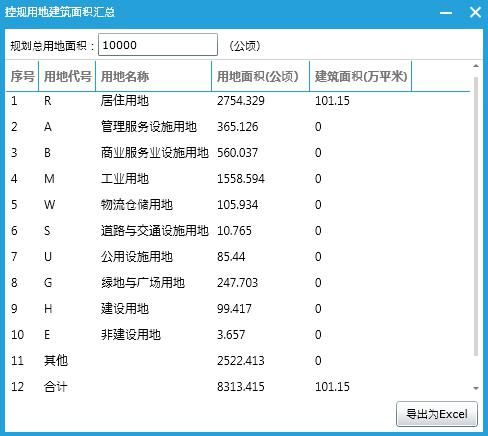Select the 工业用地 cell
The height and width of the screenshot is (436, 488).
click(x=125, y=179)
